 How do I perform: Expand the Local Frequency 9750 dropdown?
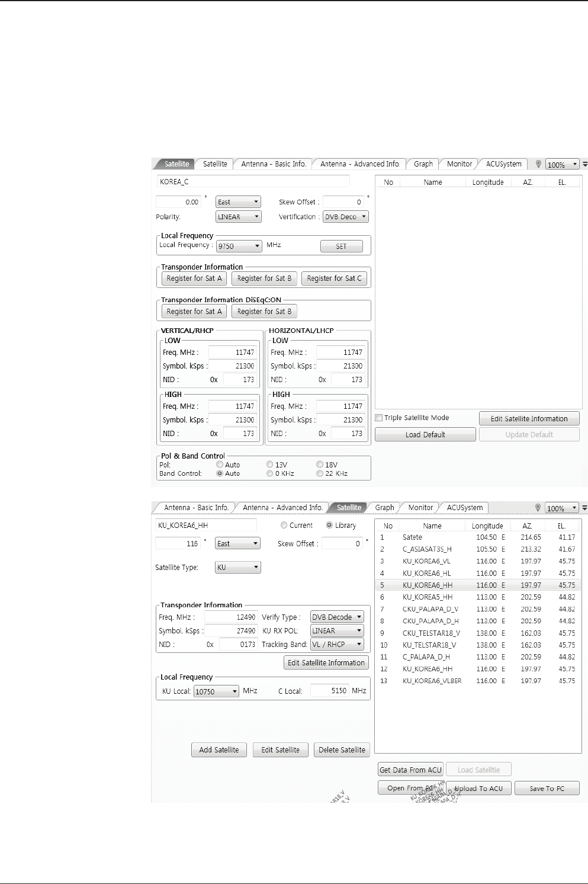pos(239,246)
